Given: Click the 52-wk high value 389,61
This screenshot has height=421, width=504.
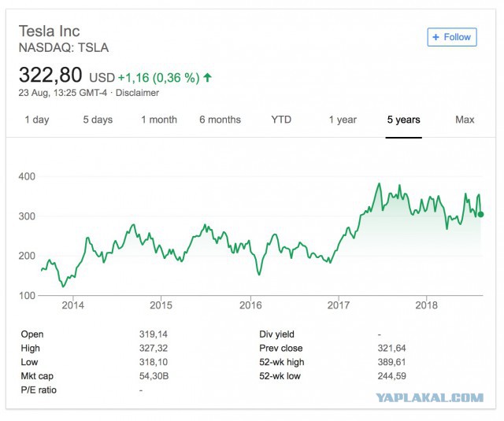Looking at the screenshot, I should pos(391,362).
